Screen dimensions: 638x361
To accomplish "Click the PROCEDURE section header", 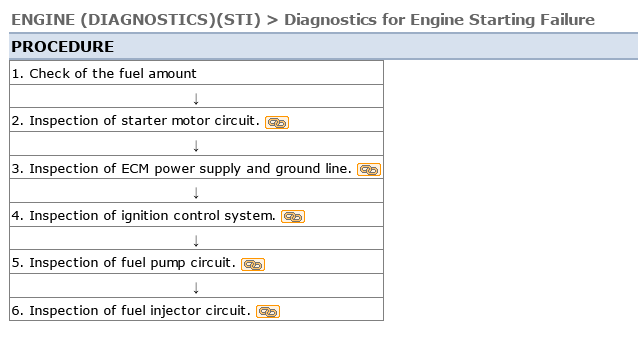I will tap(323, 46).
